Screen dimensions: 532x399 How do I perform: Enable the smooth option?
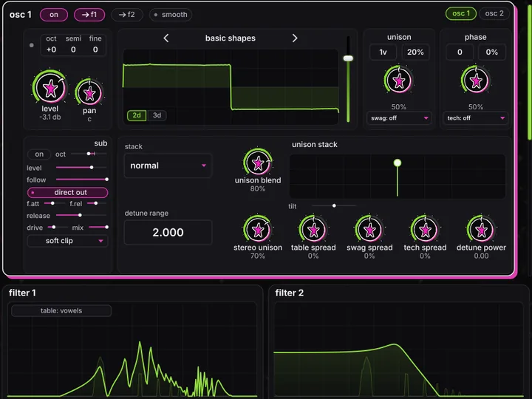171,15
